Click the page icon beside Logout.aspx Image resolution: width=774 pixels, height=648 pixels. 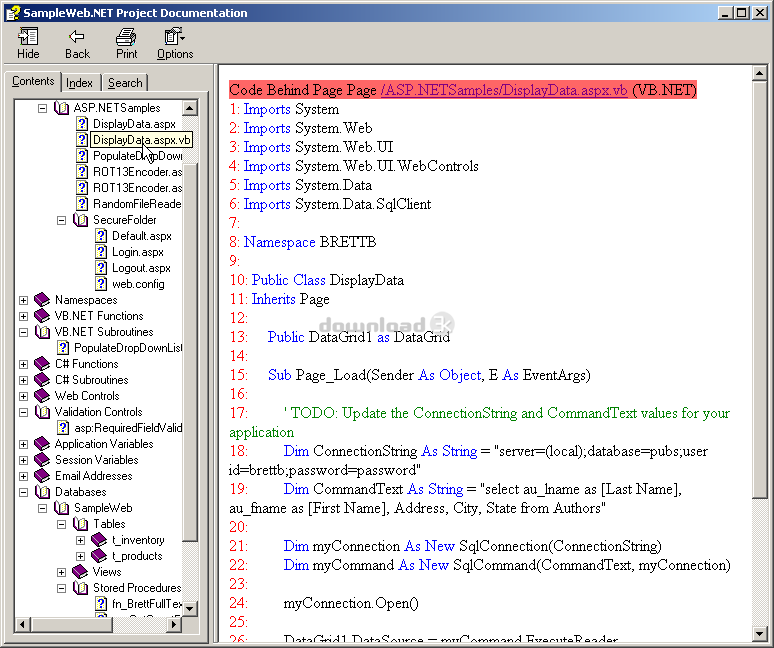pyautogui.click(x=101, y=268)
